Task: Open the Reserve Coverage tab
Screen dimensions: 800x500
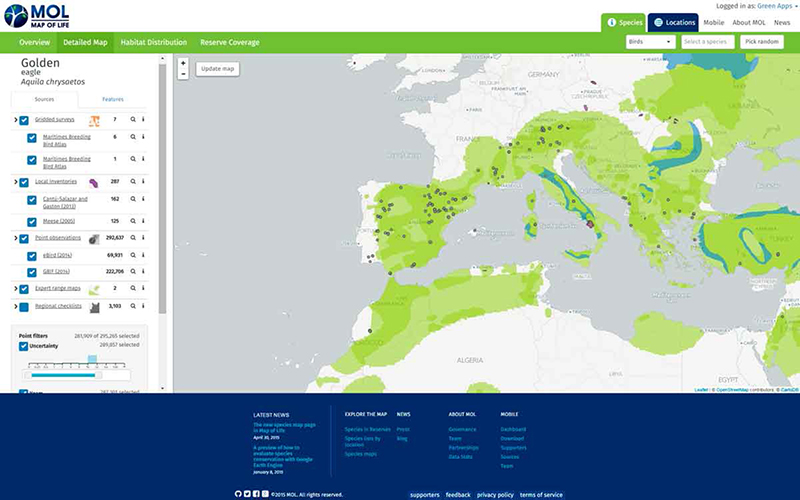Action: (x=230, y=42)
